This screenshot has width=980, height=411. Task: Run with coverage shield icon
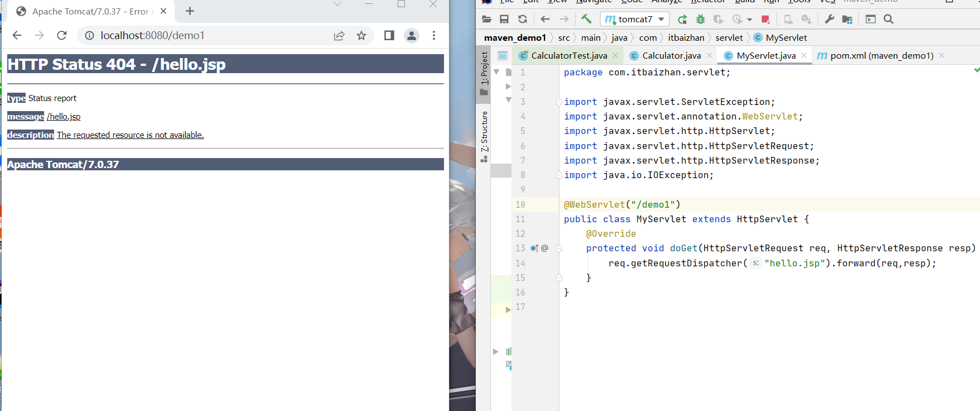click(x=718, y=20)
